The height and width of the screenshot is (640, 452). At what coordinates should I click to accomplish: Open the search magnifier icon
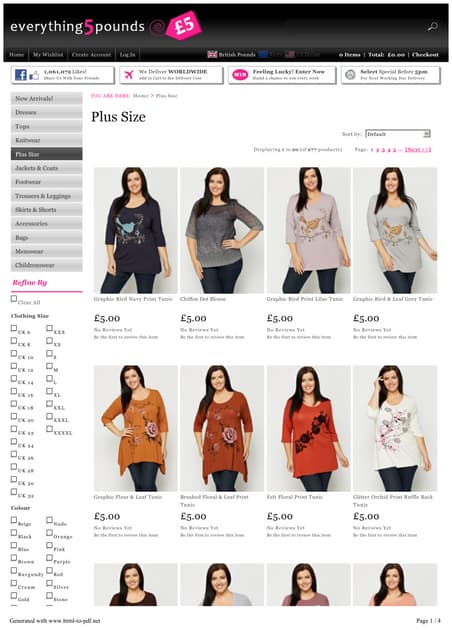click(432, 27)
